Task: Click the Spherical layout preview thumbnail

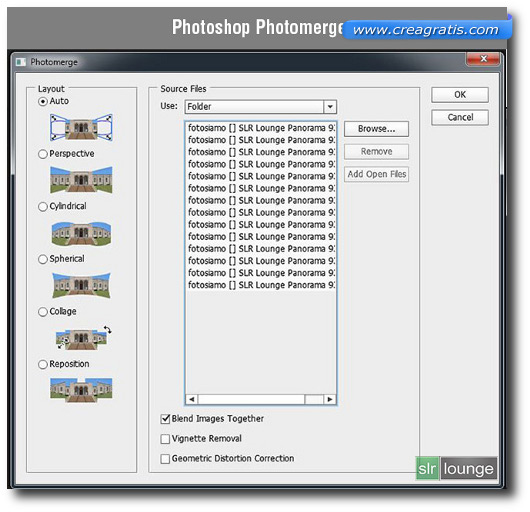Action: coord(81,285)
